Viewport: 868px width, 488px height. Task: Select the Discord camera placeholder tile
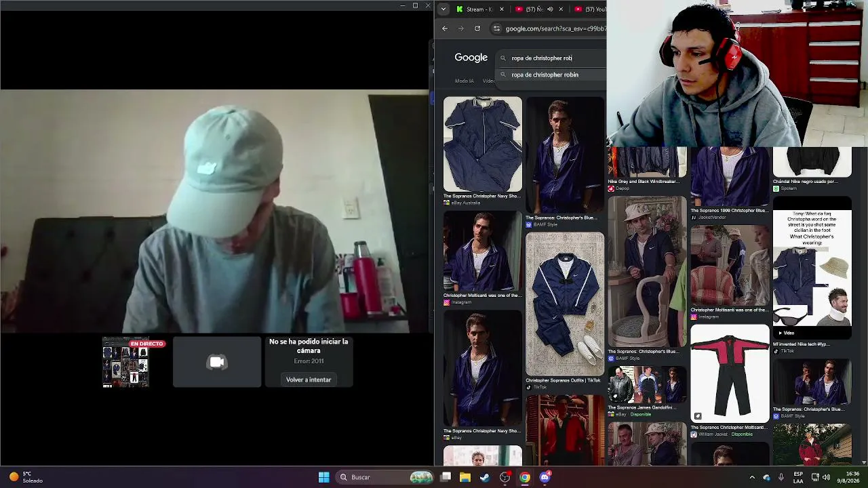point(217,363)
